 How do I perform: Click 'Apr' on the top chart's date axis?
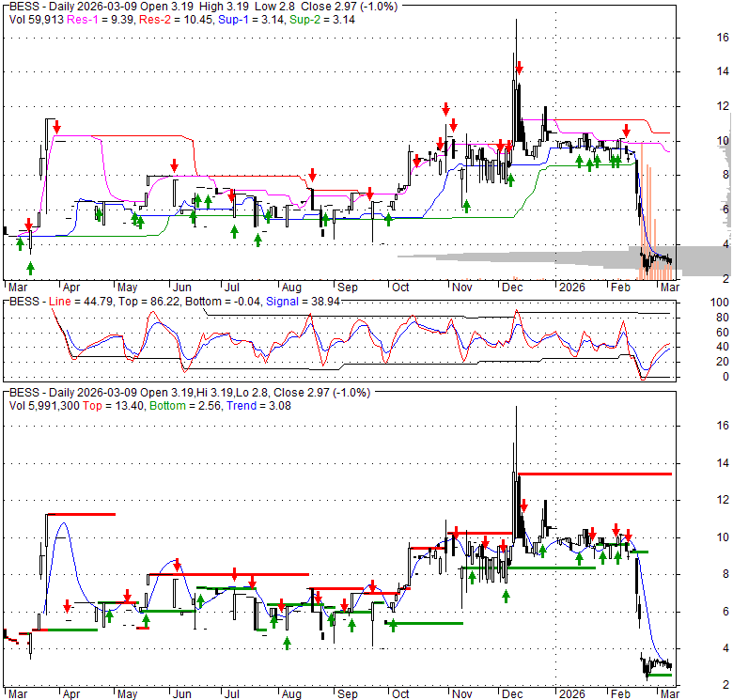pos(71,287)
